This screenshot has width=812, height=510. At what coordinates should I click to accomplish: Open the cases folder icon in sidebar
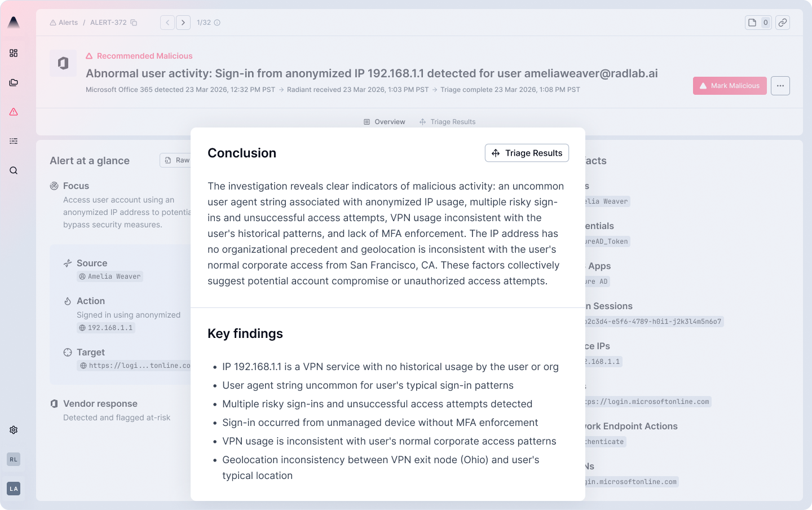(x=14, y=82)
